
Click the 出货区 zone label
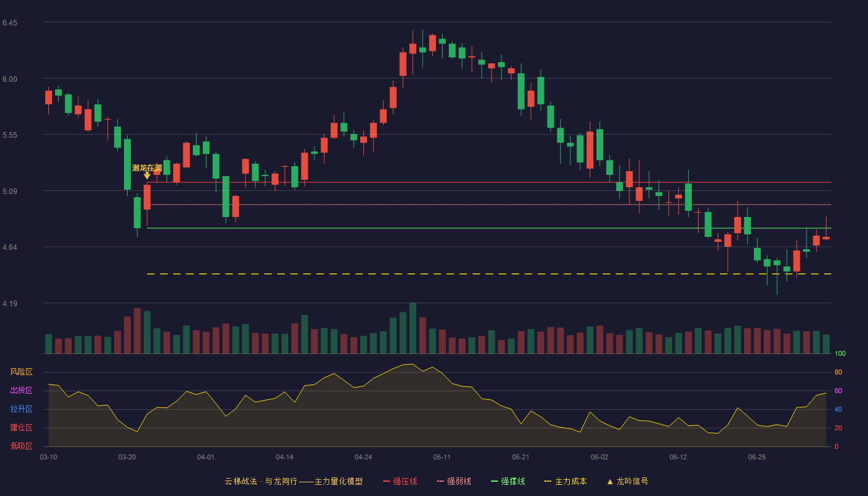pyautogui.click(x=22, y=391)
